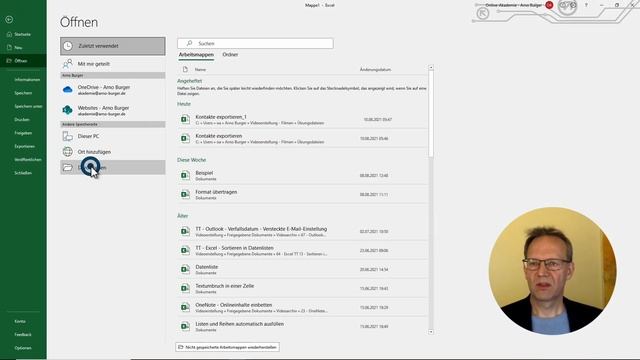Click the Excel file icon beside Beispiel
This screenshot has width=640, height=360.
(185, 176)
